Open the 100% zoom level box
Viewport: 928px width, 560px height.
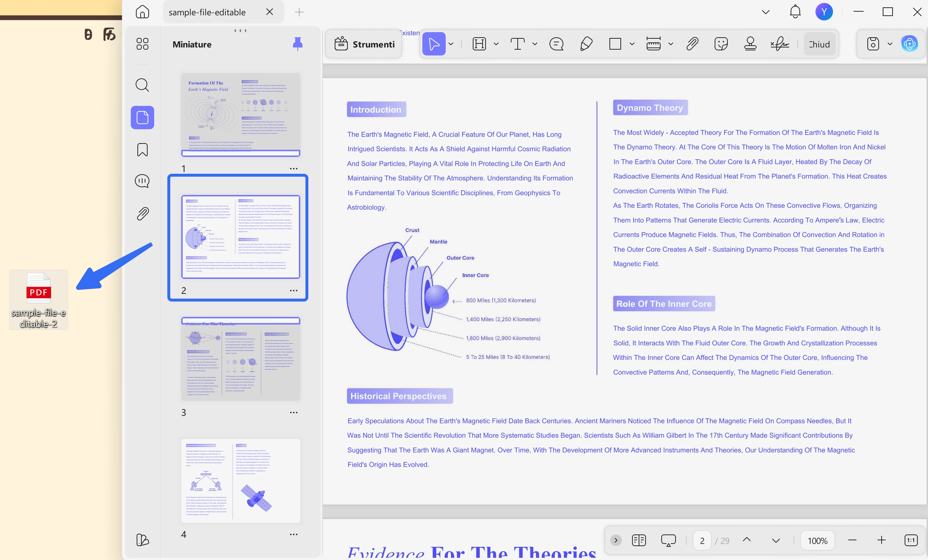tap(818, 541)
